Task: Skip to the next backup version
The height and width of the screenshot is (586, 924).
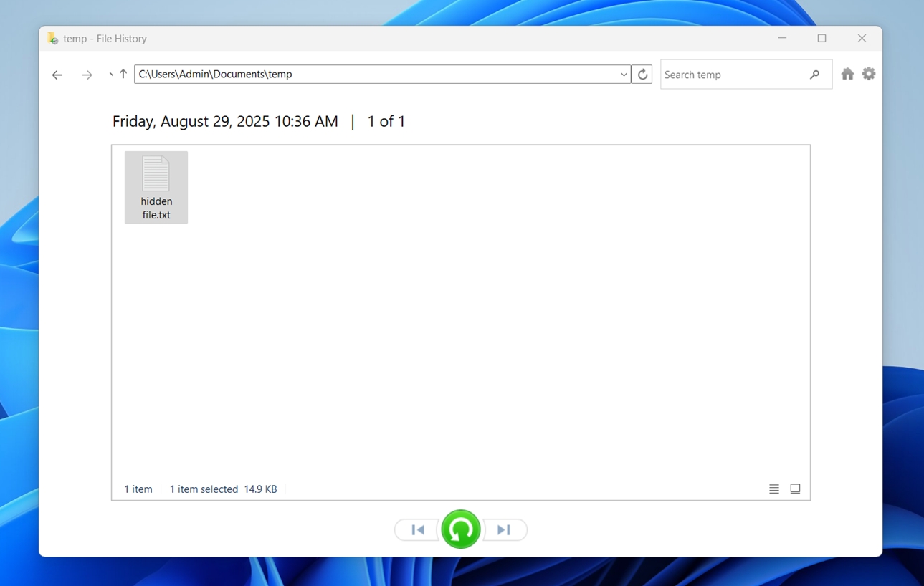Action: point(504,530)
